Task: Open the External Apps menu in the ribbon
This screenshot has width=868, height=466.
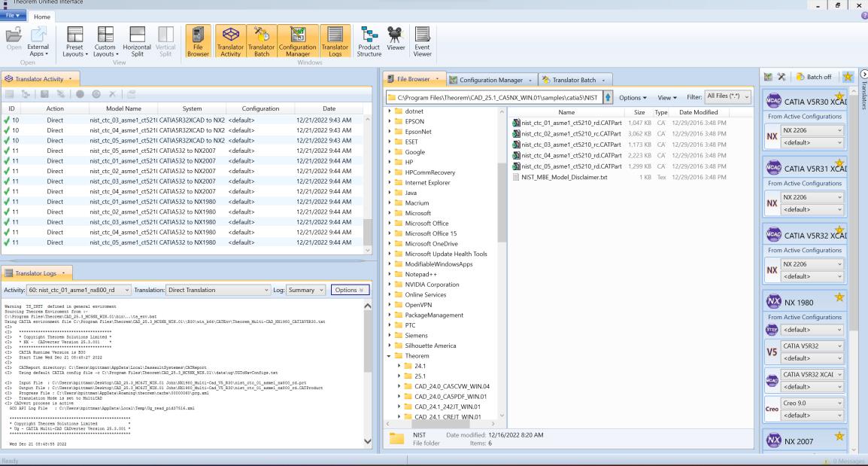Action: [x=38, y=41]
